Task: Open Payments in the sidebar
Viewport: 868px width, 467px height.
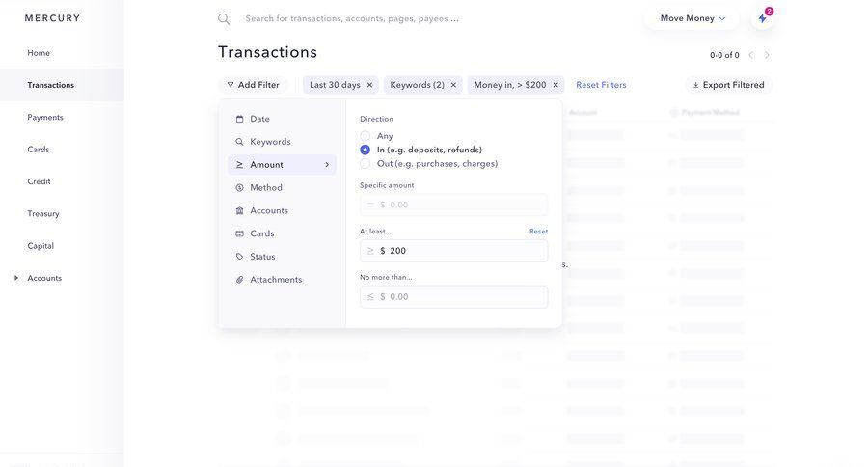Action: (45, 117)
